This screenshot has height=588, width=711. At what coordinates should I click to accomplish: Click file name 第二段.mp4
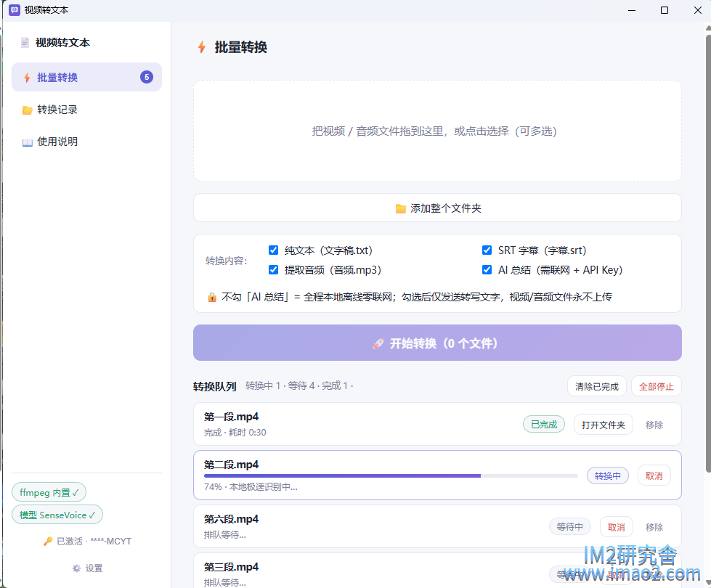(x=231, y=465)
